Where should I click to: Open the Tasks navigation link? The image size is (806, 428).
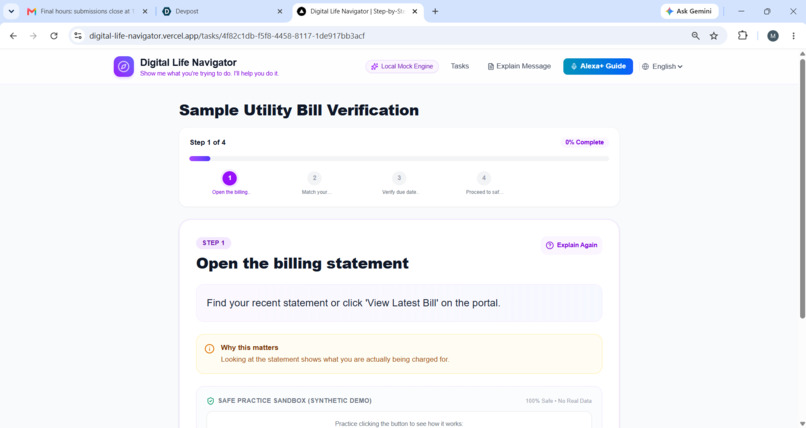(x=460, y=66)
